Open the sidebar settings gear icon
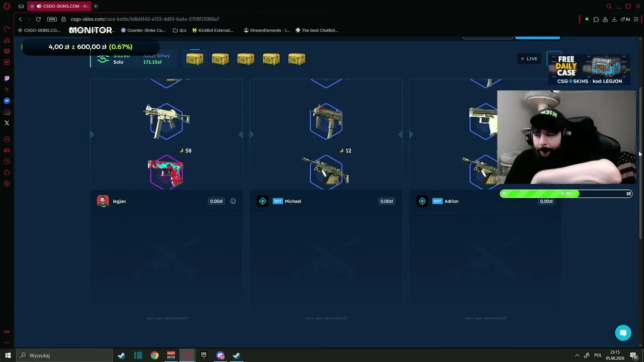644x362 pixels. (x=7, y=184)
